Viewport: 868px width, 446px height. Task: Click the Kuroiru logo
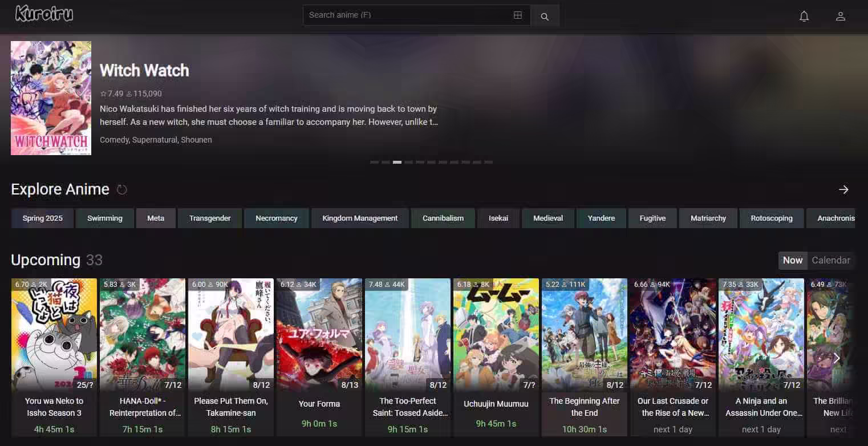(44, 14)
